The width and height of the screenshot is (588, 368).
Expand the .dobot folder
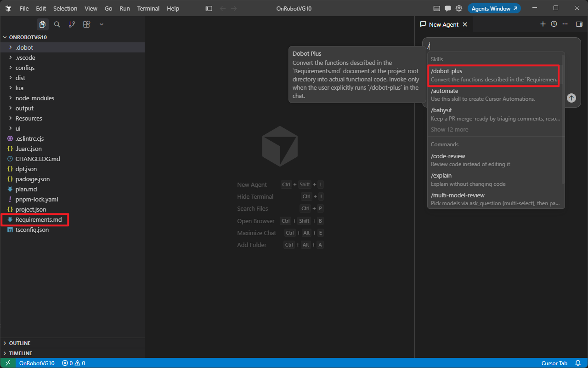(72, 47)
